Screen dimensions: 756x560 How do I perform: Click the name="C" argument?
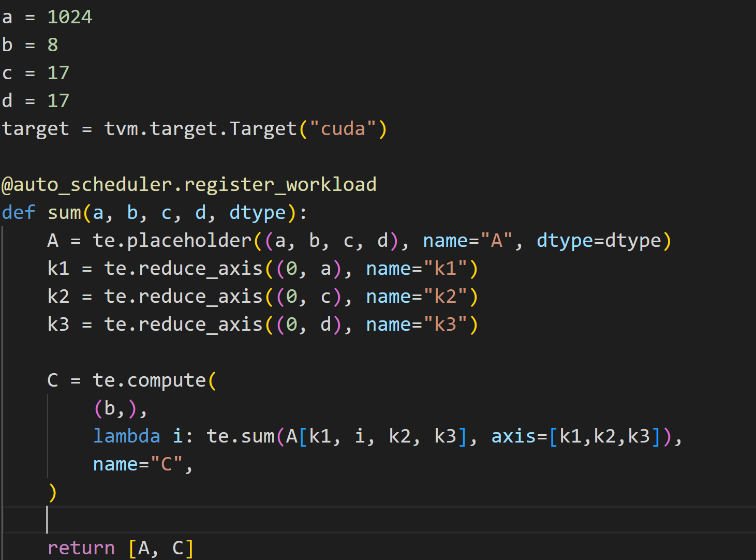tap(138, 464)
